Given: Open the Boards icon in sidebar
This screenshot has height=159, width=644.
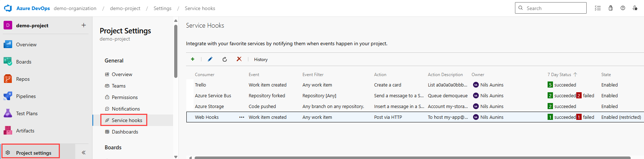Looking at the screenshot, I should (x=8, y=61).
